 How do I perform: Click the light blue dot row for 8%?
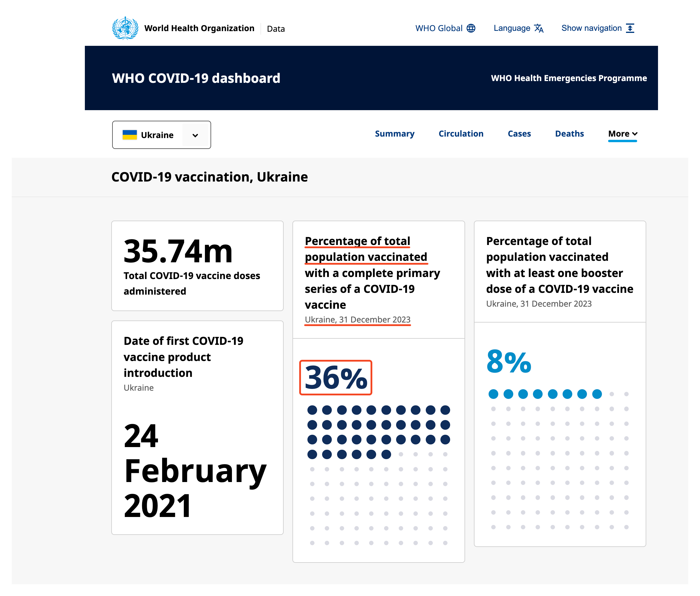click(x=545, y=394)
